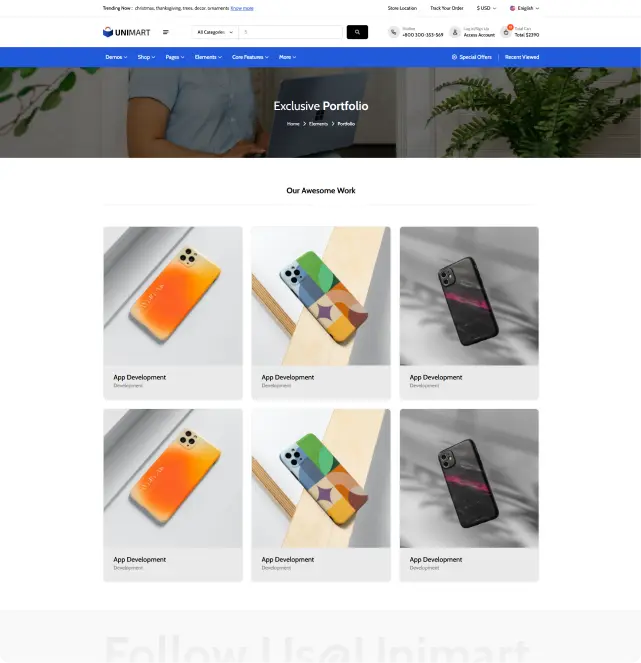
Task: Click the English language flag icon
Action: tap(512, 8)
